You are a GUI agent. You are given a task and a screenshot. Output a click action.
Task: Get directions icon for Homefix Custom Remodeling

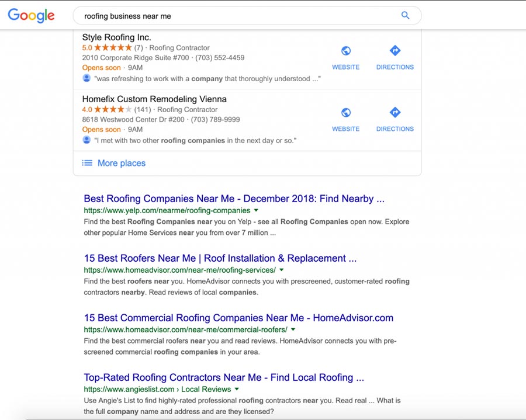tap(395, 112)
